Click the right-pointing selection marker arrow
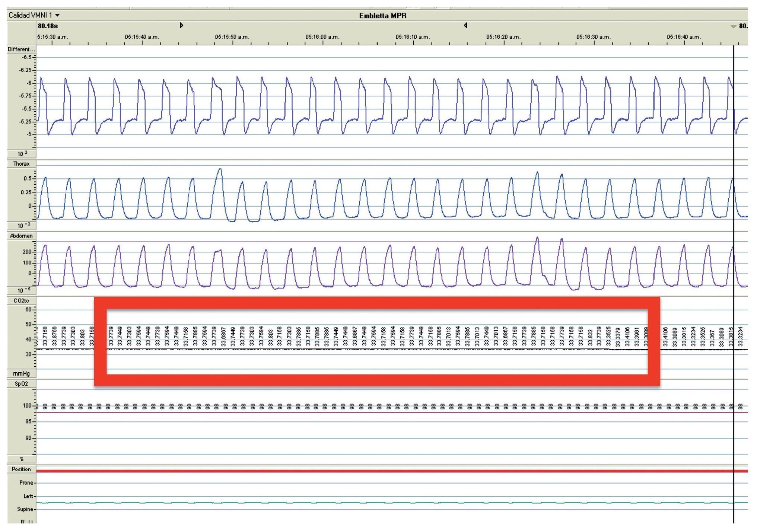 click(x=181, y=25)
